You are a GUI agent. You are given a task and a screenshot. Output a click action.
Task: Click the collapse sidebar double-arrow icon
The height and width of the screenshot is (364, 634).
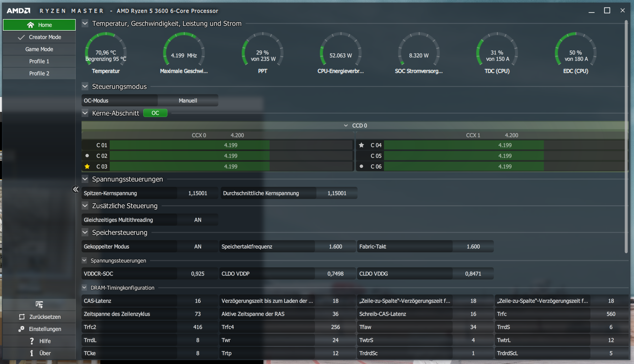click(75, 189)
